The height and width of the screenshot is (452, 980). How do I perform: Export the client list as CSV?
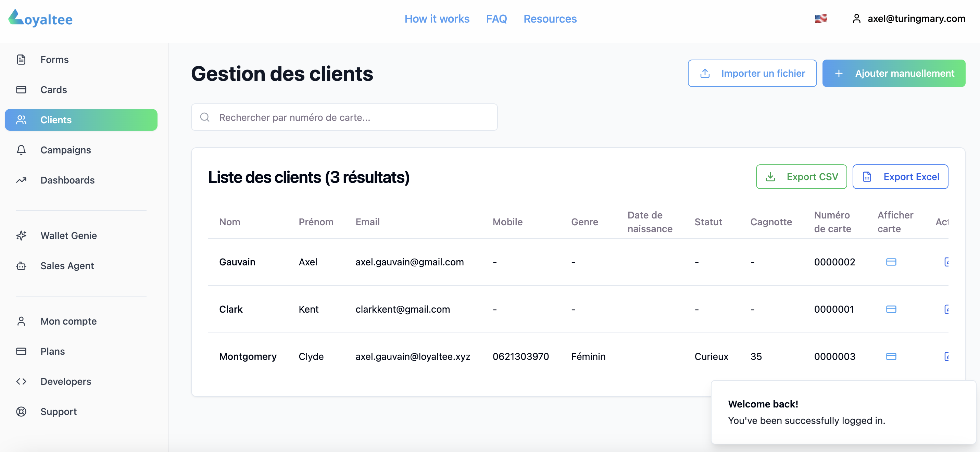(801, 177)
